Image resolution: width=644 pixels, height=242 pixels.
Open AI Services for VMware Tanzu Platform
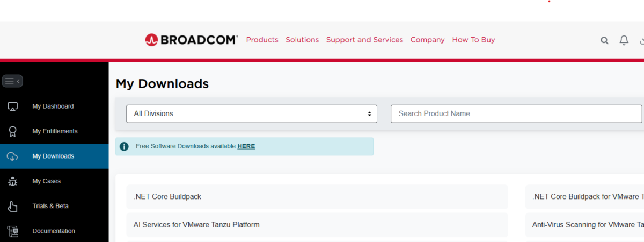coord(196,225)
